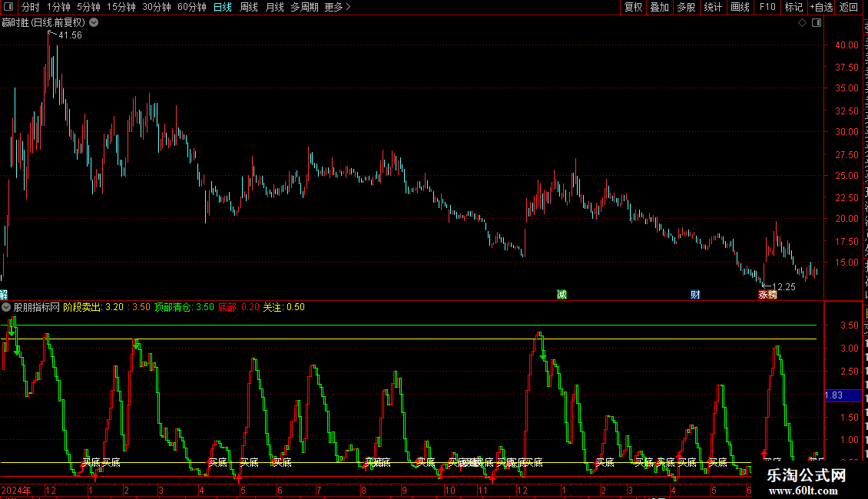The image size is (868, 499).
Task: Select the 1分钟 period
Action: pos(58,7)
